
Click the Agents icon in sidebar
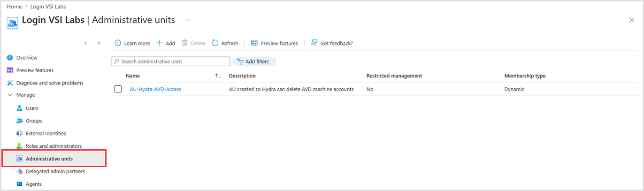coord(19,184)
